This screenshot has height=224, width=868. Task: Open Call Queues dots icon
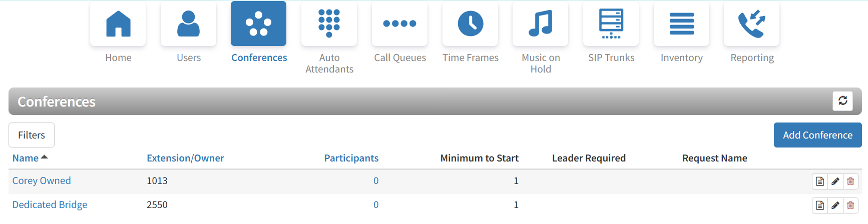399,24
